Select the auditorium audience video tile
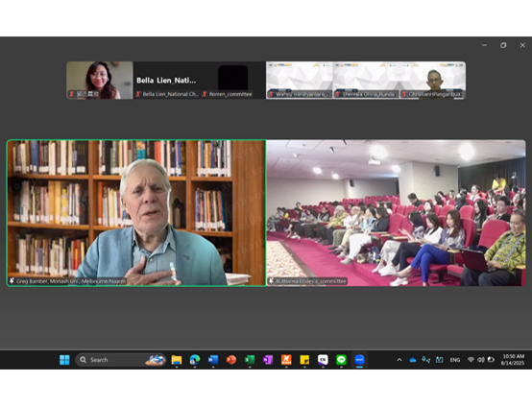This screenshot has height=406, width=532. (x=396, y=213)
